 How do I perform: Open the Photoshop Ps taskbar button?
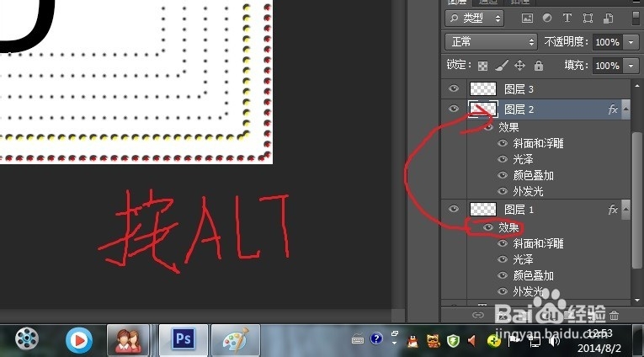coord(184,340)
